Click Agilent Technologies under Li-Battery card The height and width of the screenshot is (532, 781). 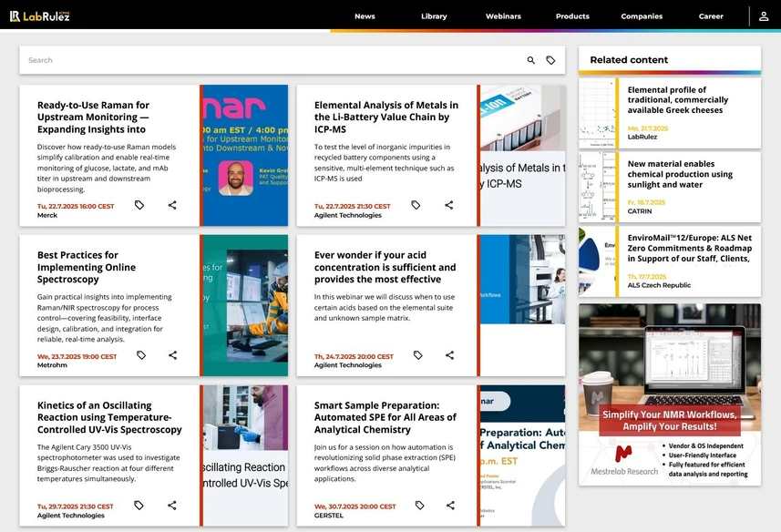point(347,216)
